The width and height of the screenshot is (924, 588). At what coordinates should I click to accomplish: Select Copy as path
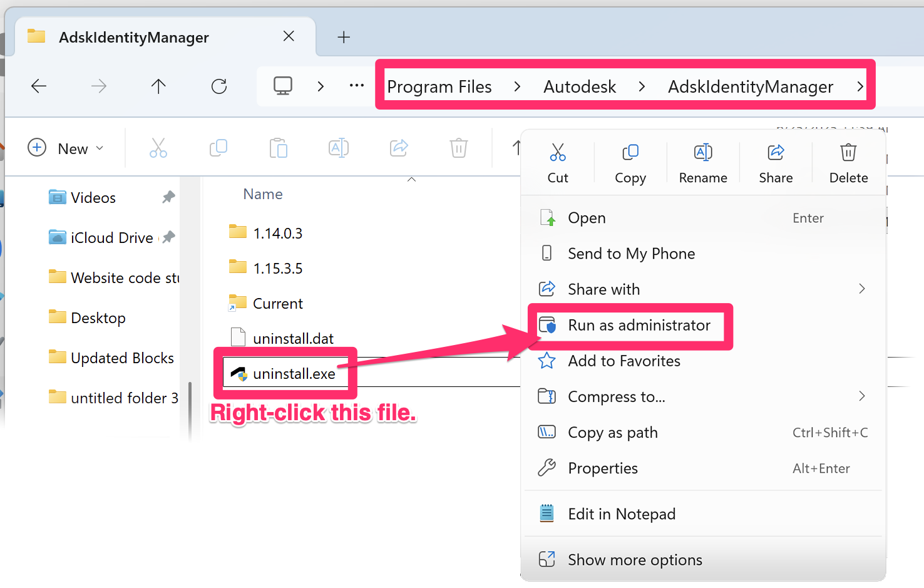click(x=612, y=432)
